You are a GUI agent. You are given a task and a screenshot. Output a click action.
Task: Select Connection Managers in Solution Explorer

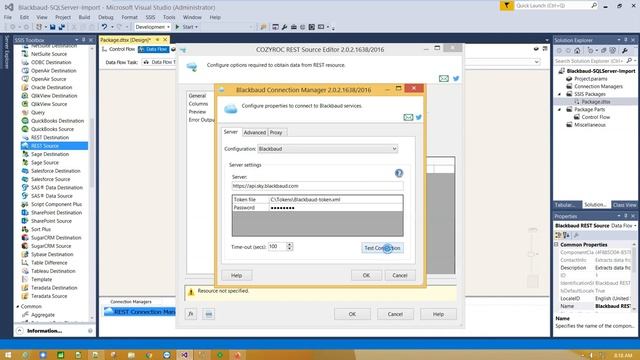598,87
